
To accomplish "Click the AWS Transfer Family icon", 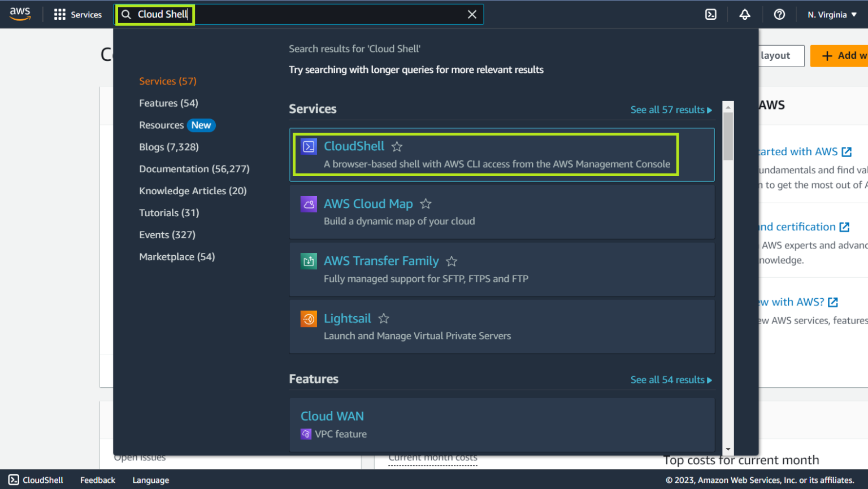I will coord(309,261).
